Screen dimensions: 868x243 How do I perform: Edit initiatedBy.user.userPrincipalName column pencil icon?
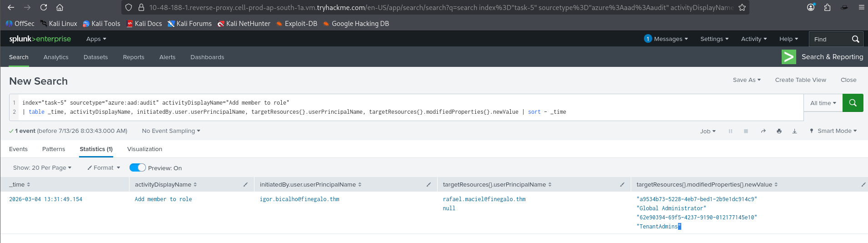[x=429, y=184]
